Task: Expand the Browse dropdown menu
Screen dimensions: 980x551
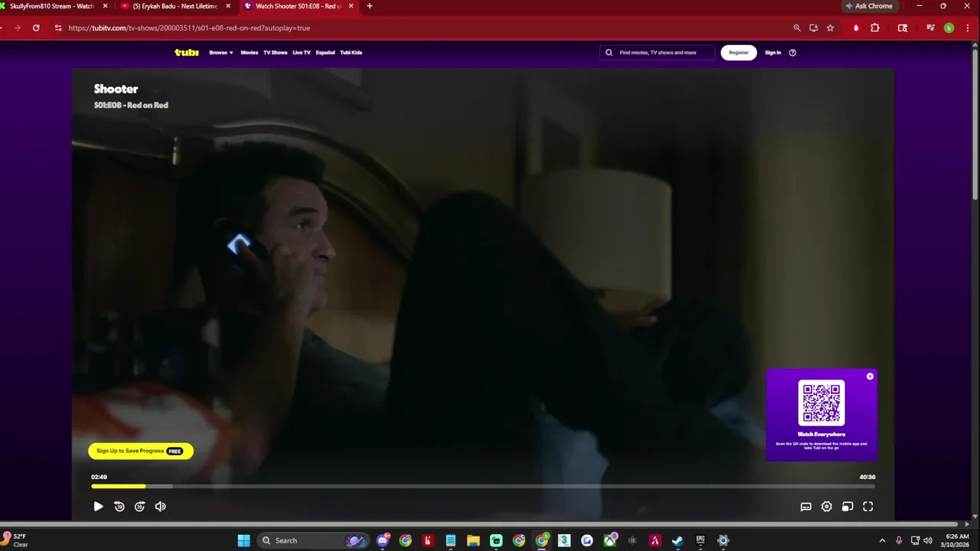Action: tap(221, 53)
